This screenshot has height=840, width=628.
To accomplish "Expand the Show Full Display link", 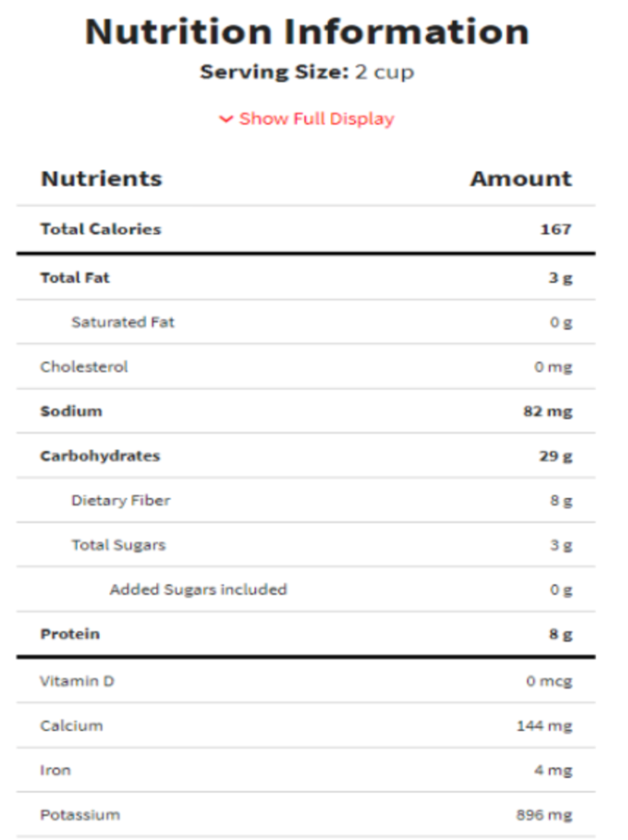I will [x=316, y=119].
